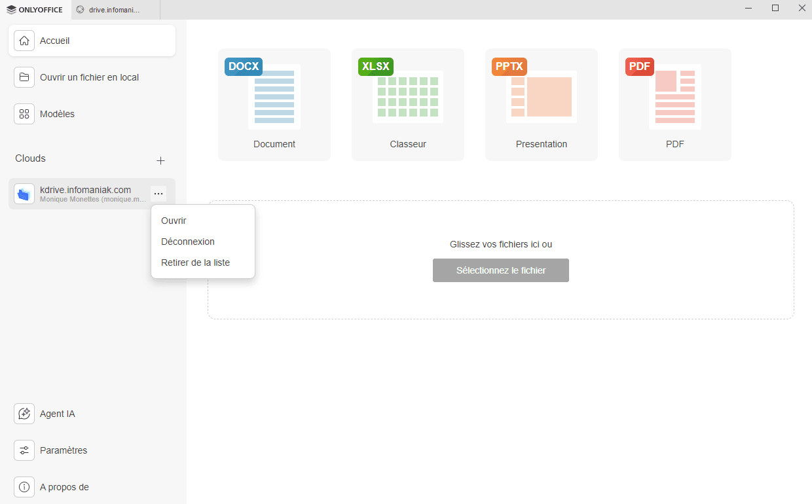Click the ONLYOFFICE logo tab
This screenshot has width=812, height=504.
point(35,10)
